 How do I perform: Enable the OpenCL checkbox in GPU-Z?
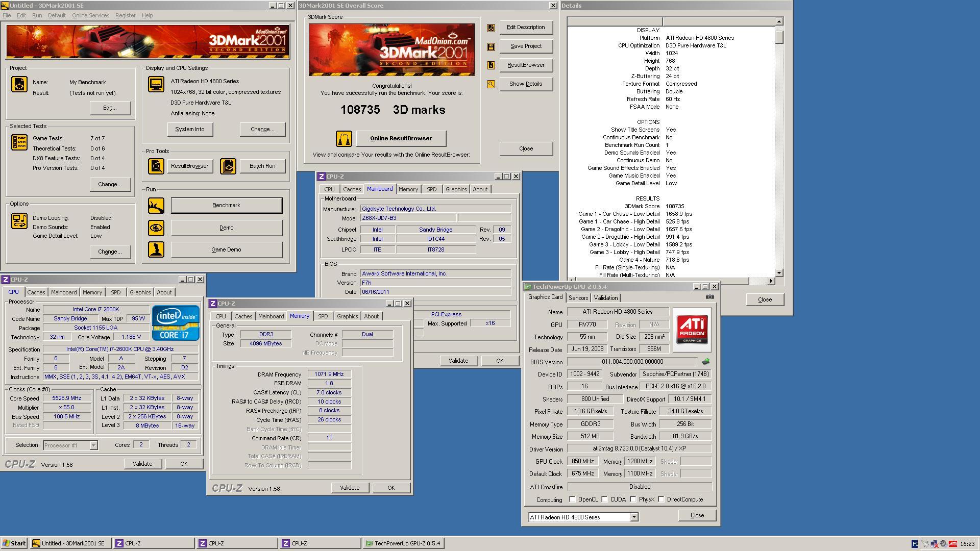pos(572,499)
